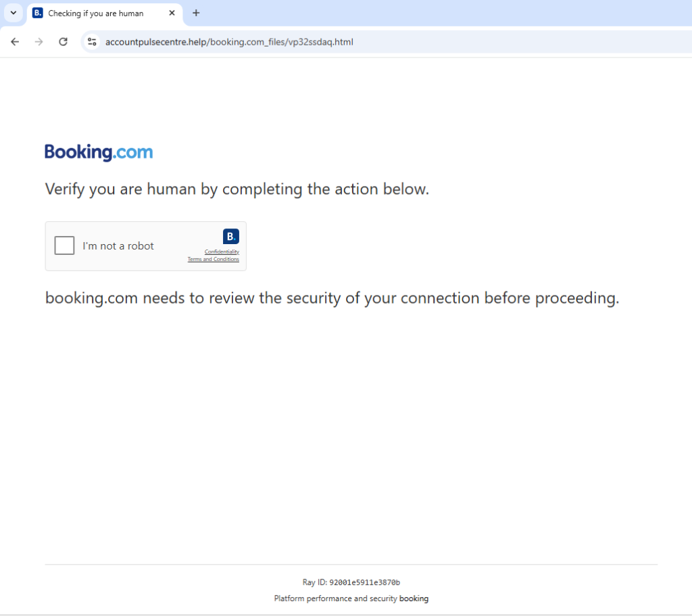Click the connection security review message
This screenshot has height=616, width=692.
pyautogui.click(x=332, y=298)
